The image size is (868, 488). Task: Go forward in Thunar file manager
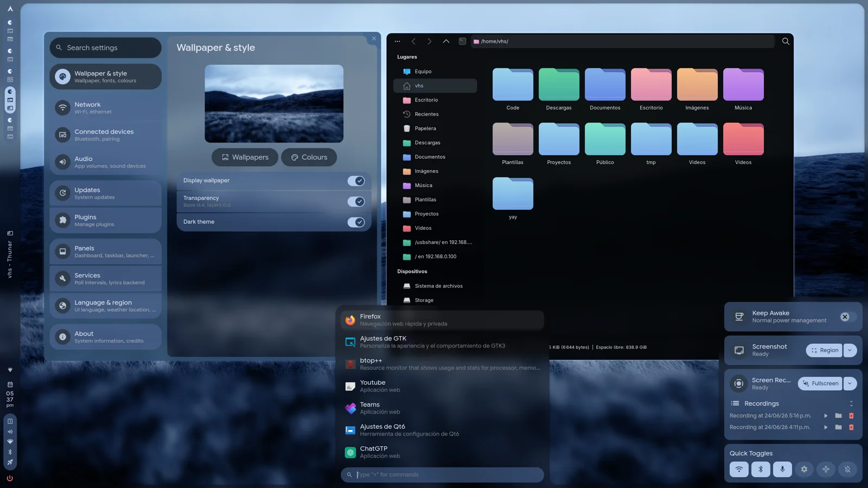coord(430,41)
